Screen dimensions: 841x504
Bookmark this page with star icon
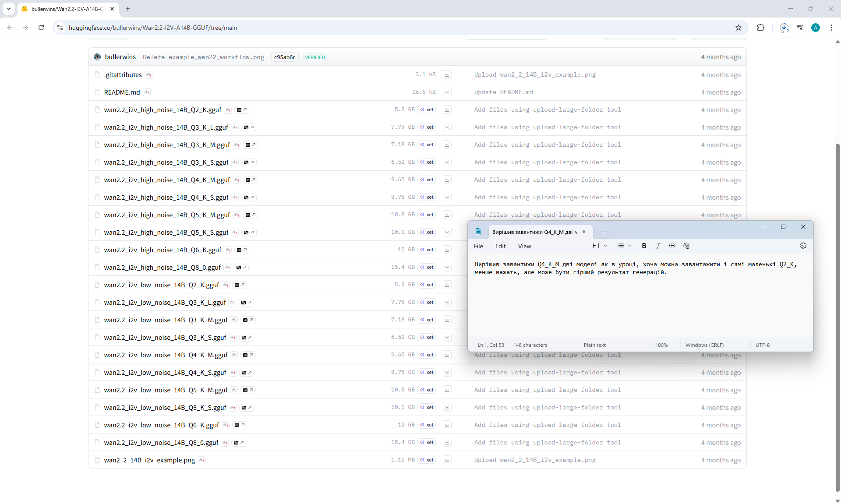(x=739, y=28)
